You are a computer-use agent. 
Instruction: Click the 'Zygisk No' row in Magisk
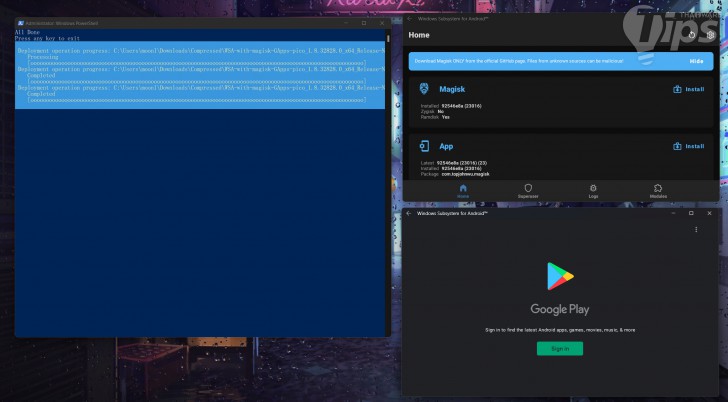pos(432,111)
